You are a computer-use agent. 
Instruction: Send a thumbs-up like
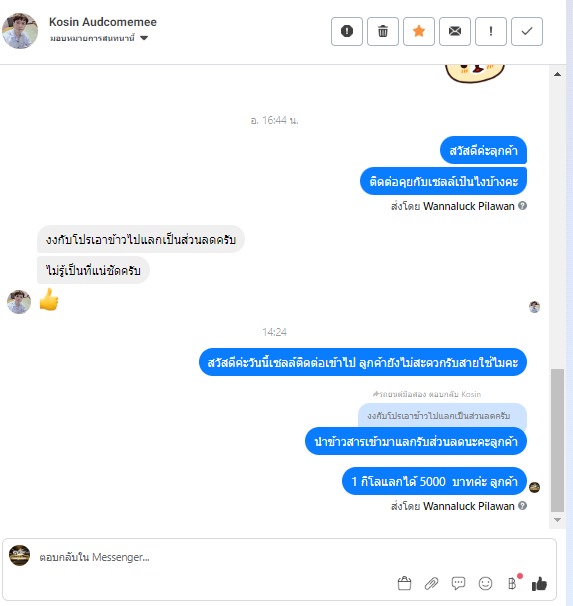point(539,584)
